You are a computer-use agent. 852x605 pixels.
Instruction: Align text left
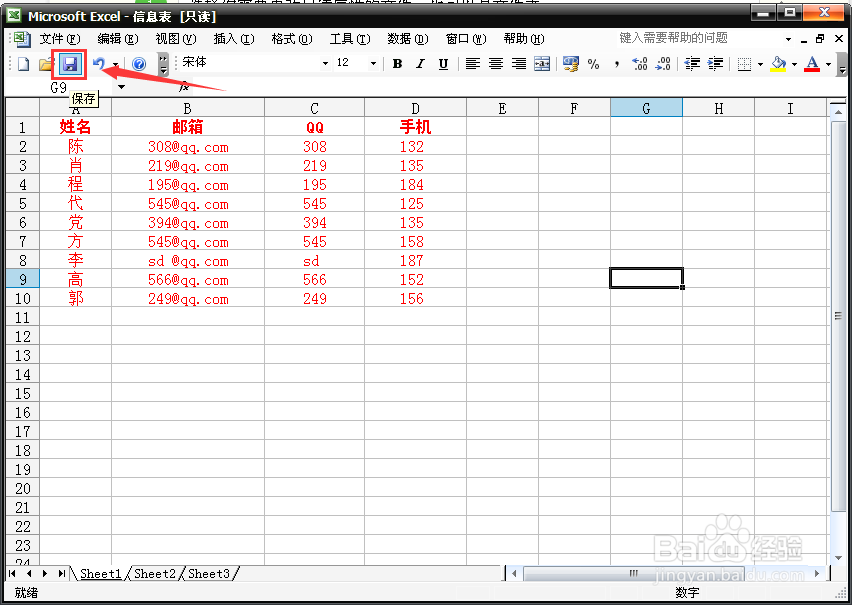coord(473,64)
